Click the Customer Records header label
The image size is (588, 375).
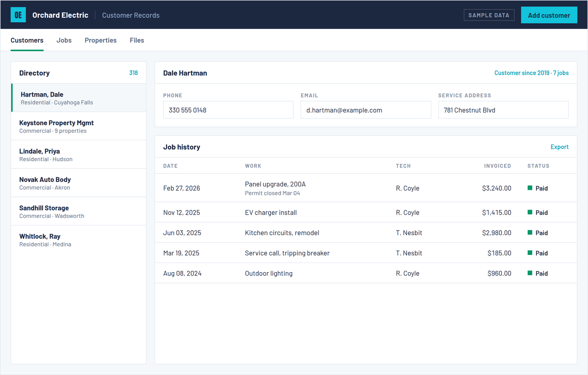click(131, 15)
